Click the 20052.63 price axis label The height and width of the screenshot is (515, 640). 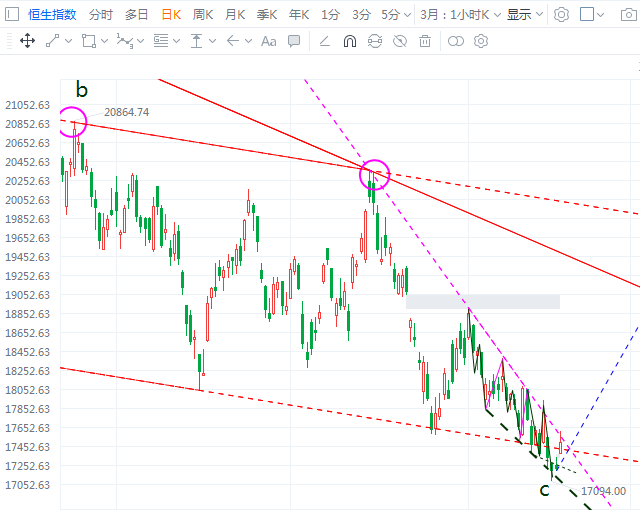pyautogui.click(x=27, y=200)
